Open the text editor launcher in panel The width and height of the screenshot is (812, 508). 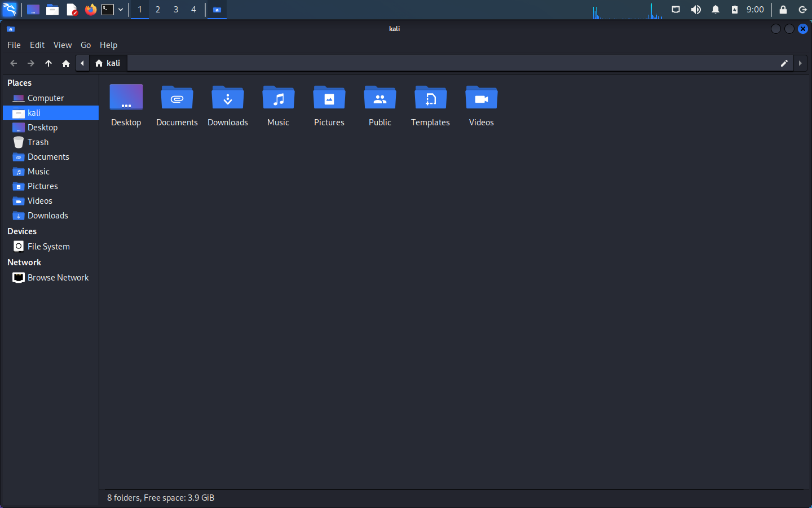(72, 10)
